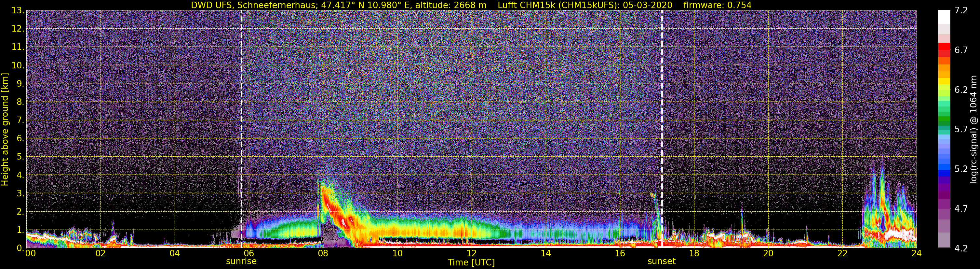Click the '10.' tick on the height axis
This screenshot has height=269, width=980.
[18, 65]
